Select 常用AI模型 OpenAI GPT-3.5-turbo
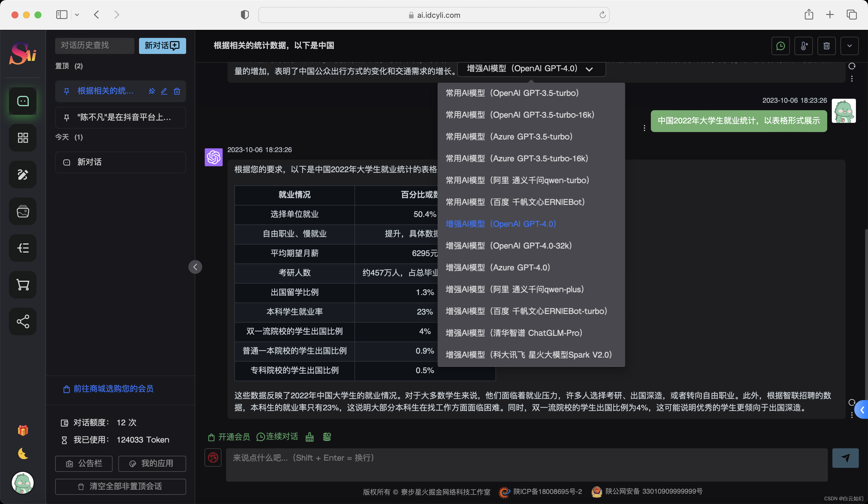This screenshot has width=868, height=504. pos(531,93)
